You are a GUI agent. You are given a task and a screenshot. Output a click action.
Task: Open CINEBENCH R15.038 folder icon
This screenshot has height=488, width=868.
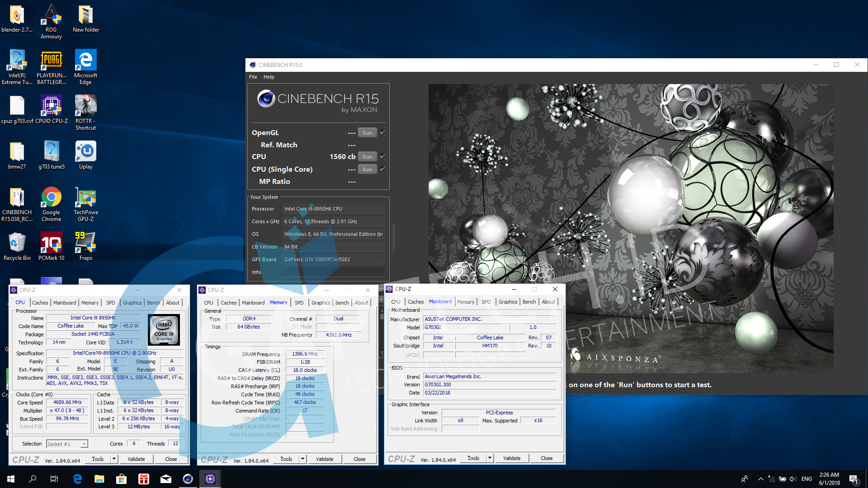tap(17, 204)
